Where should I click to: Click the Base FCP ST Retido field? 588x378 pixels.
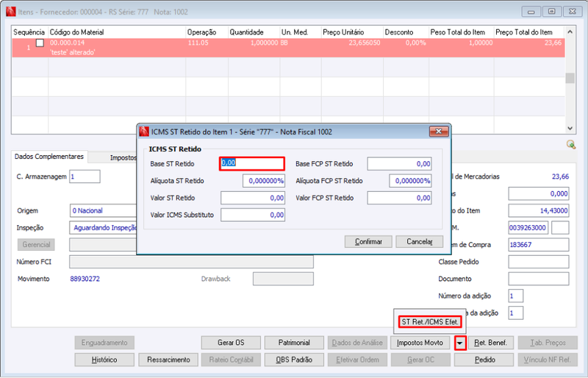[x=399, y=164]
